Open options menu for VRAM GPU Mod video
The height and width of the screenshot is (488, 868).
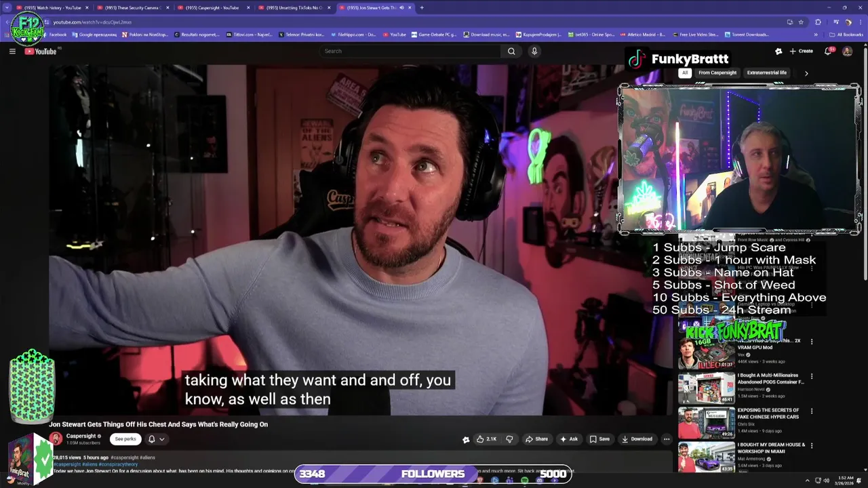812,342
